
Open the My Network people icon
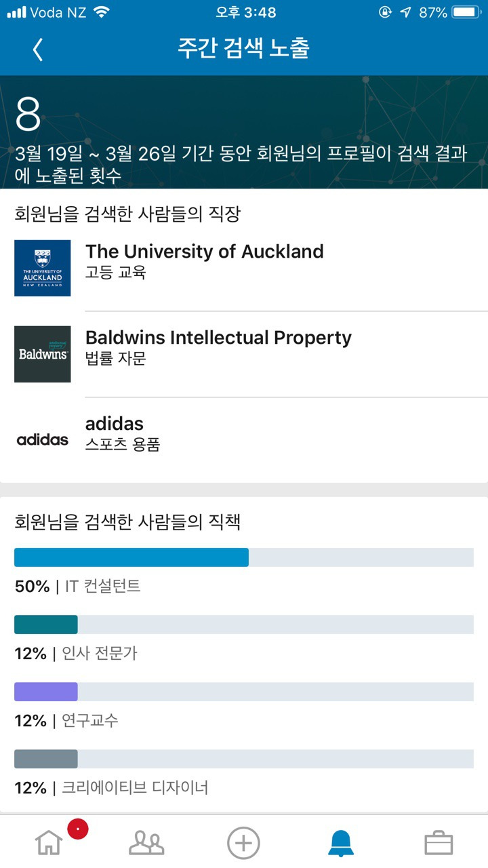146,843
